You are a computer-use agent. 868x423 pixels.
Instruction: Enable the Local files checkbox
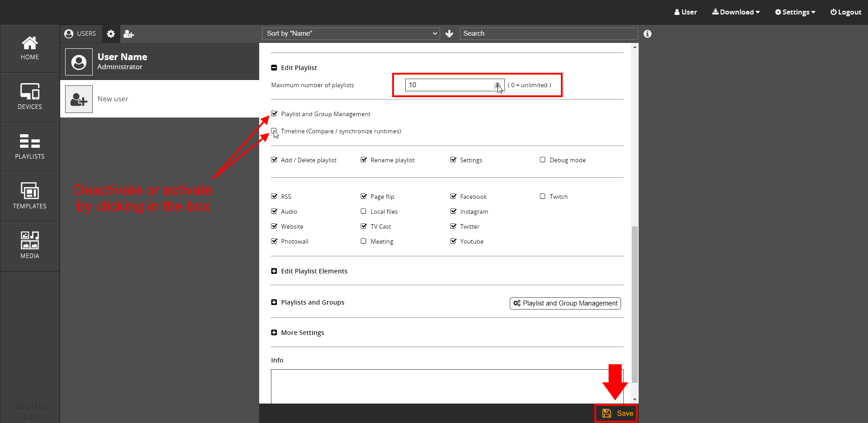[364, 211]
